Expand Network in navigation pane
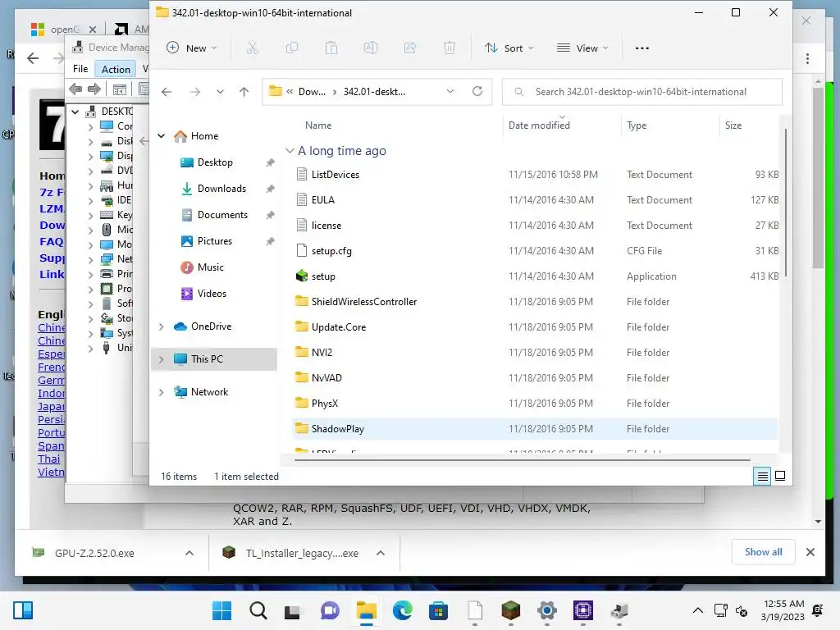 point(162,392)
